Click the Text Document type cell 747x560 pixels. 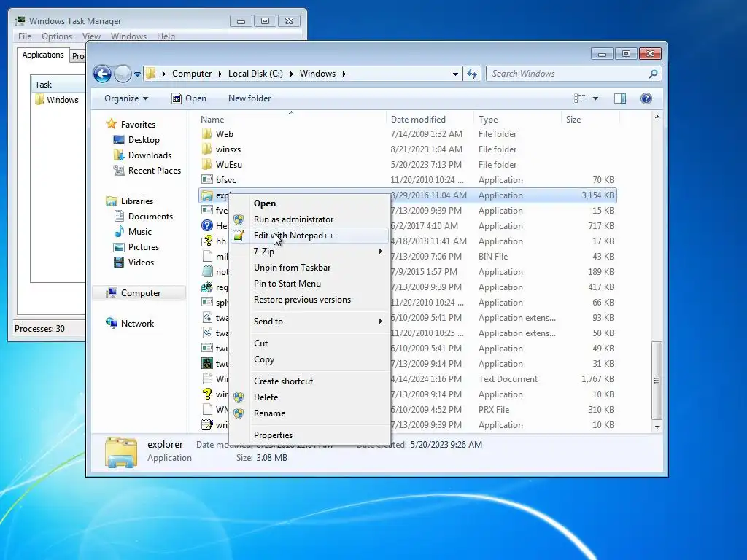508,379
